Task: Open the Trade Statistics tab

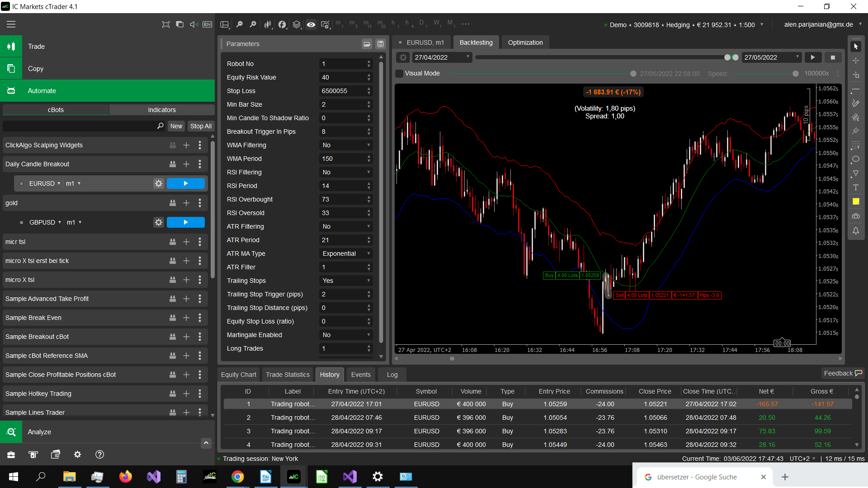Action: point(288,375)
